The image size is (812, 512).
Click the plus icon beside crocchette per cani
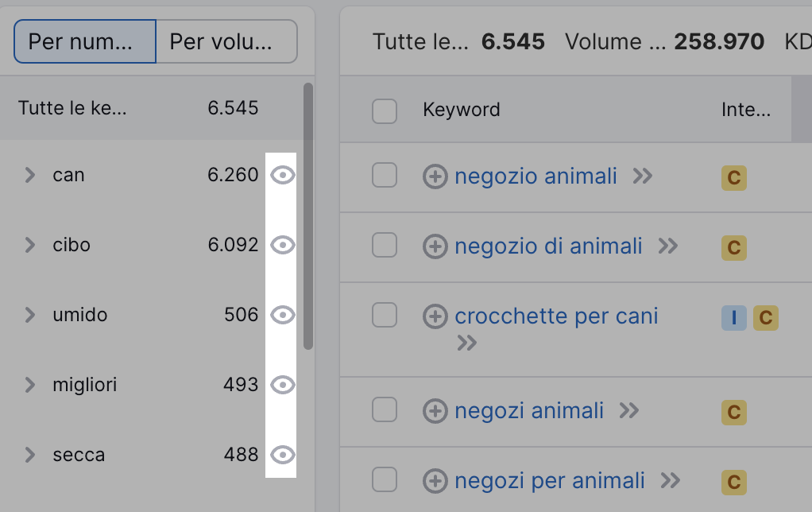coord(435,316)
